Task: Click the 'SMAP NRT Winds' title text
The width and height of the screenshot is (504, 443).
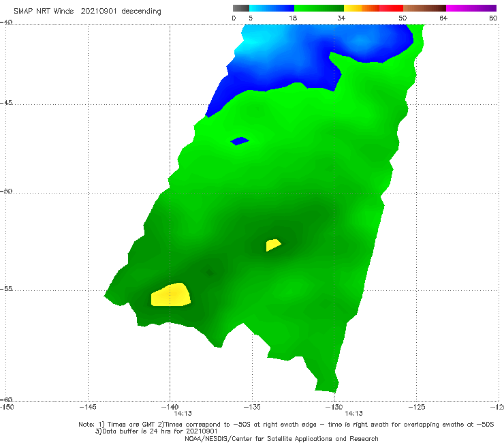Action: point(44,11)
